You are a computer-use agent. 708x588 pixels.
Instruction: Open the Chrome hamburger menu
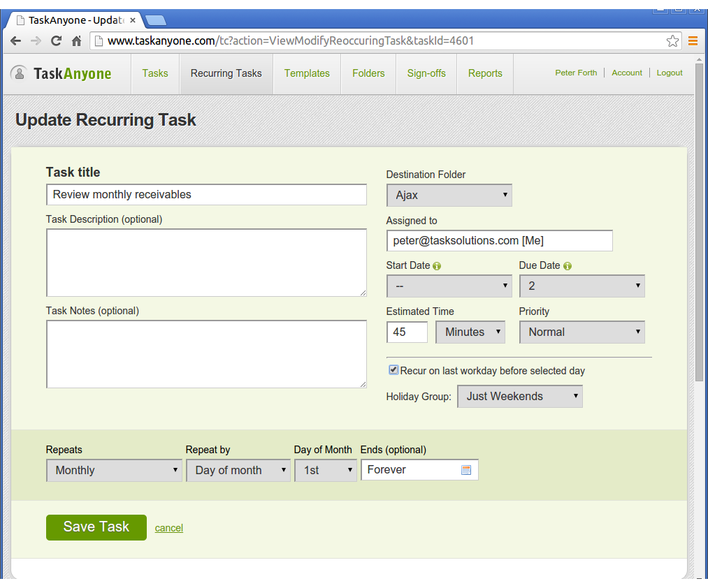pyautogui.click(x=693, y=41)
